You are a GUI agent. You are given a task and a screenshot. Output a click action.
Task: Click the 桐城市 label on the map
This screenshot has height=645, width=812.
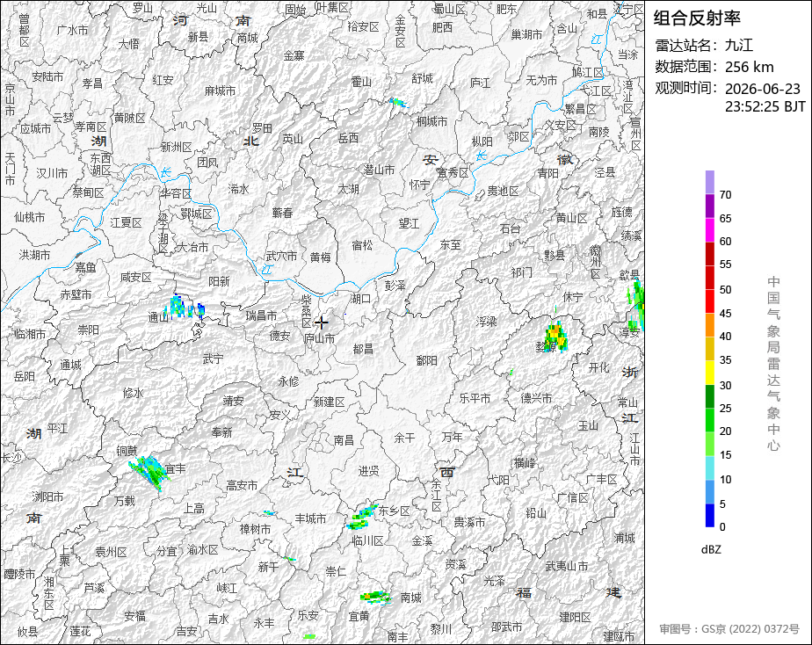(431, 121)
